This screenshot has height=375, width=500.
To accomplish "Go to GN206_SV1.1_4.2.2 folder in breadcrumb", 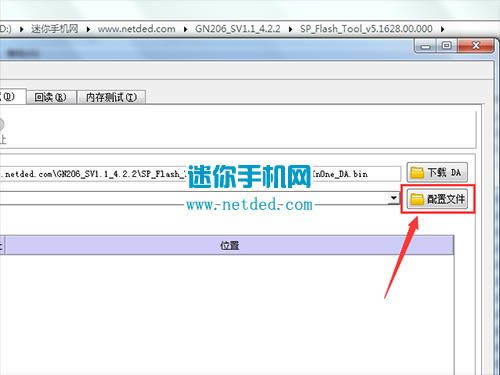I will (x=238, y=29).
